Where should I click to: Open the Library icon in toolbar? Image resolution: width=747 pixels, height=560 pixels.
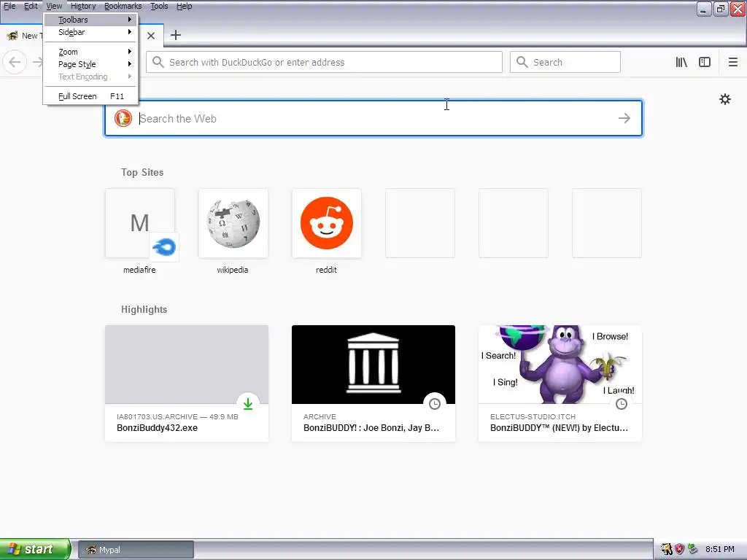(681, 62)
